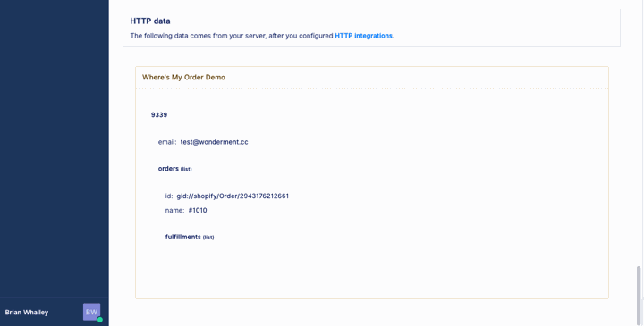
Task: Select the Where's My Order Demo heading
Action: click(183, 77)
